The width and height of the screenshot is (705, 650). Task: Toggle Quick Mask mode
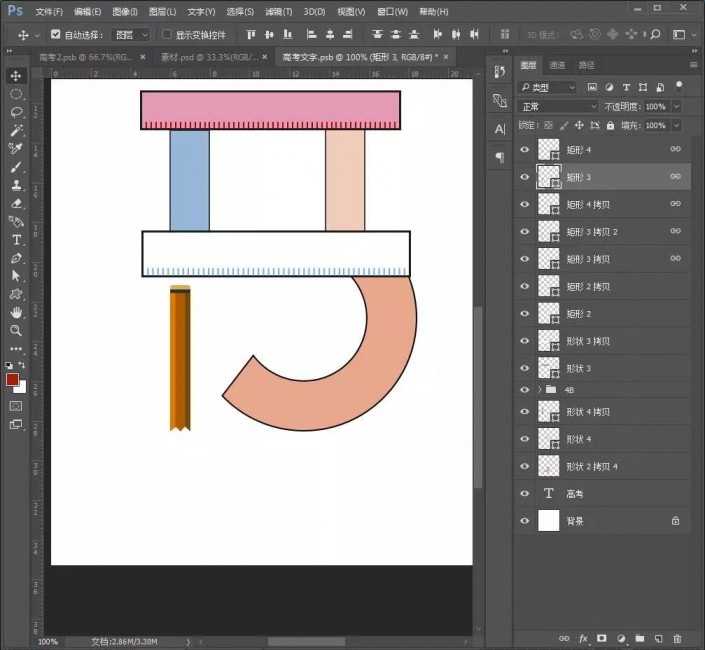[x=16, y=406]
